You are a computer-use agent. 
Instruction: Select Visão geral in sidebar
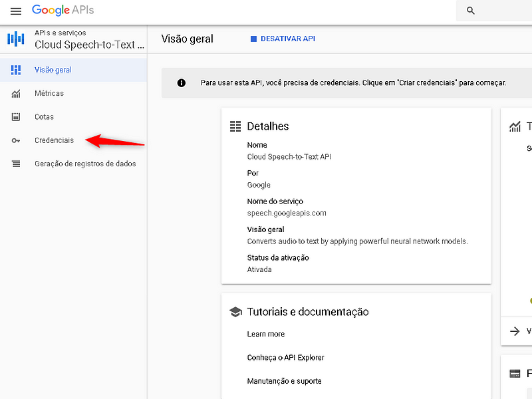point(73,70)
